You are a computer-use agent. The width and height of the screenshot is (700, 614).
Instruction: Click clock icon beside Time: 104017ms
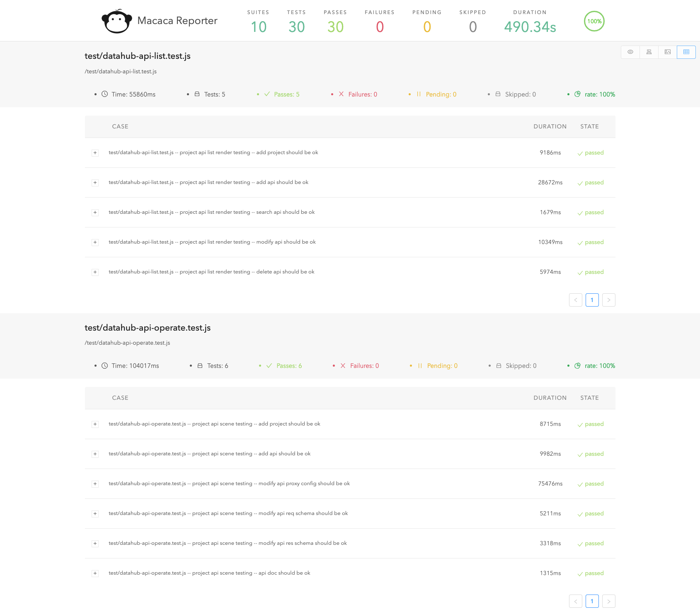(x=105, y=365)
